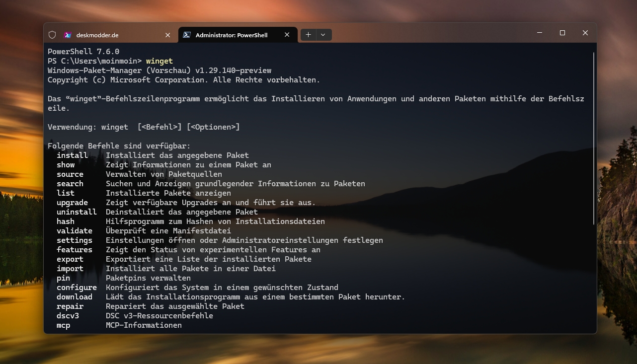Click the upgrade command entry

point(72,203)
